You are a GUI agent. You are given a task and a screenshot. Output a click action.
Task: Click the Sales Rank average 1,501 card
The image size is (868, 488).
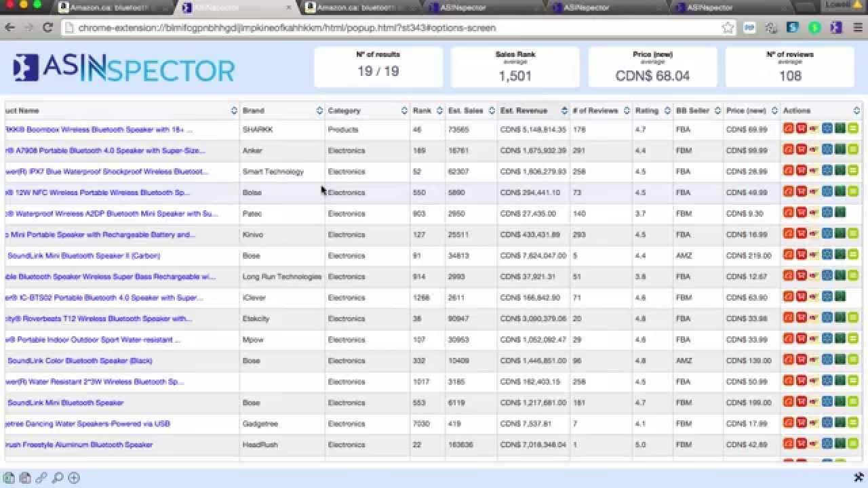pyautogui.click(x=515, y=66)
